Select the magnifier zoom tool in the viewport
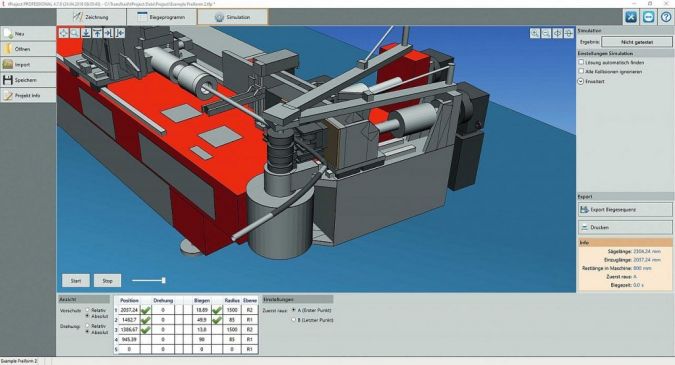Viewport: 675px width, 365px height. click(x=75, y=33)
